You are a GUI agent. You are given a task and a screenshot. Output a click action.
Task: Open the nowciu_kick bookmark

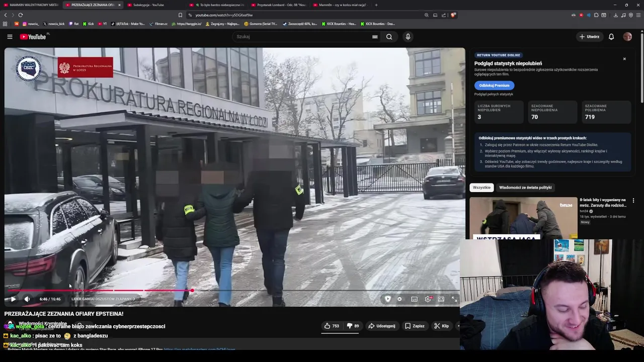point(54,24)
